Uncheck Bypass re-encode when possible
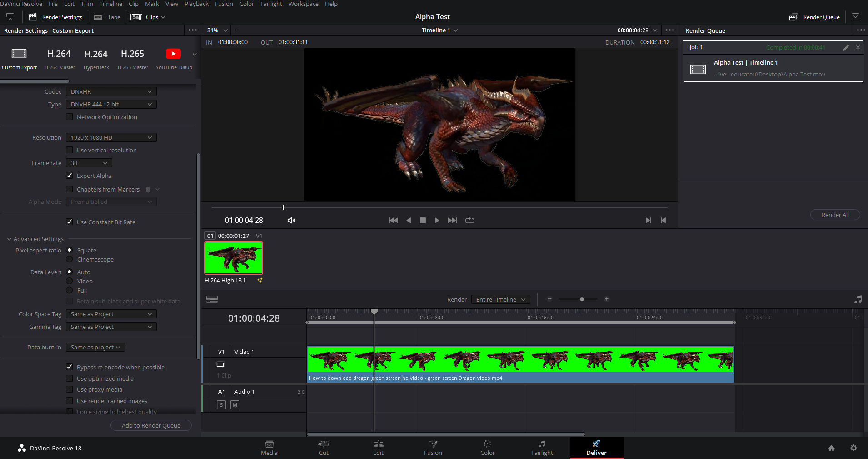 (70, 367)
